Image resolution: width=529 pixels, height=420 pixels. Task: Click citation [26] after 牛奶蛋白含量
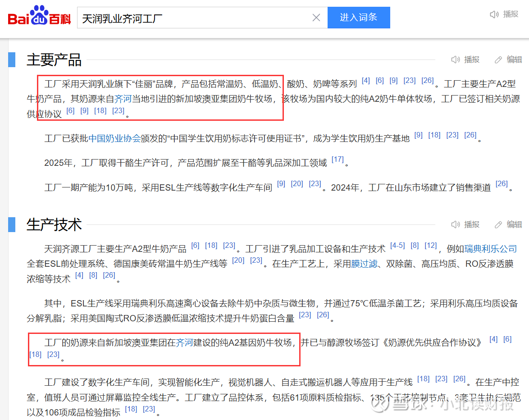click(x=323, y=315)
